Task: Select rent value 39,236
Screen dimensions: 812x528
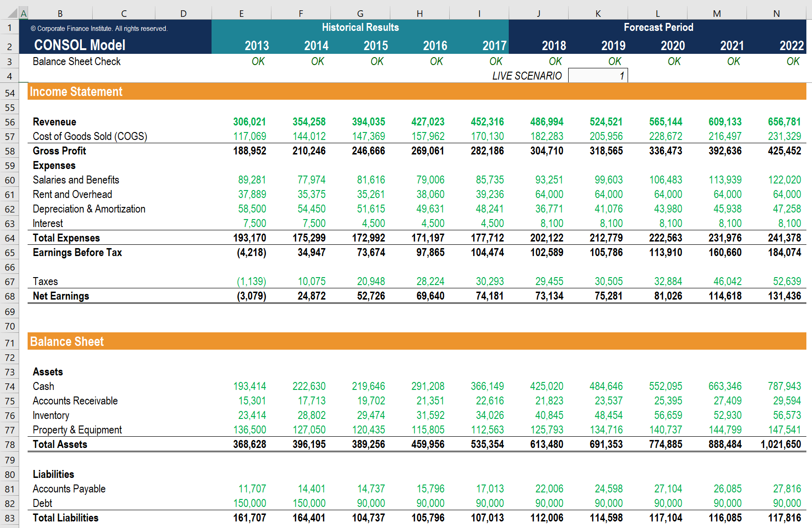Action: (490, 194)
